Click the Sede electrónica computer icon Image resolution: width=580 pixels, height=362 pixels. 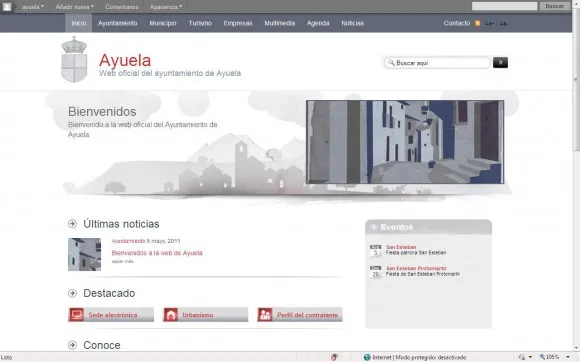[x=77, y=315]
